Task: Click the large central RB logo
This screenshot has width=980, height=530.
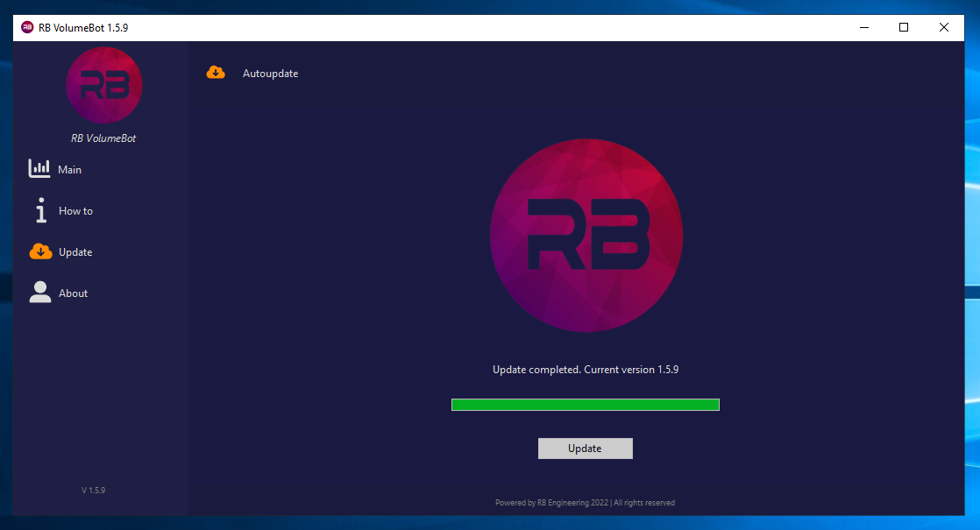Action: click(586, 236)
